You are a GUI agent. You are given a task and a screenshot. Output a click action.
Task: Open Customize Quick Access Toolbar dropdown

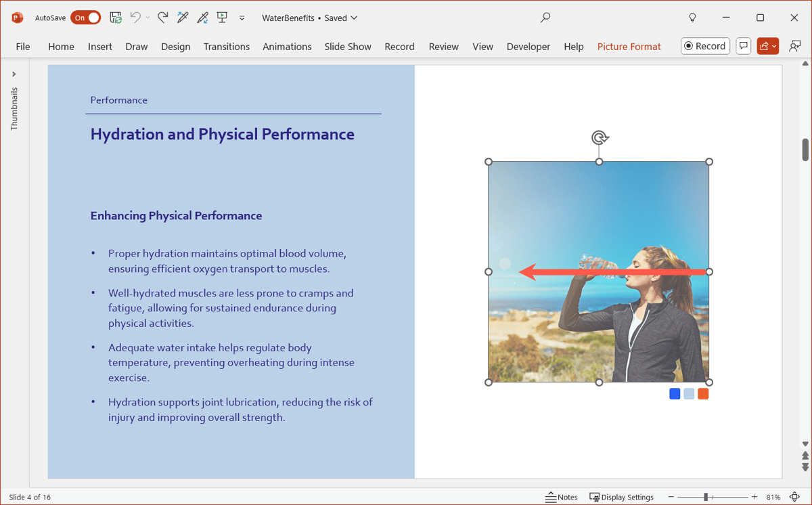click(242, 18)
